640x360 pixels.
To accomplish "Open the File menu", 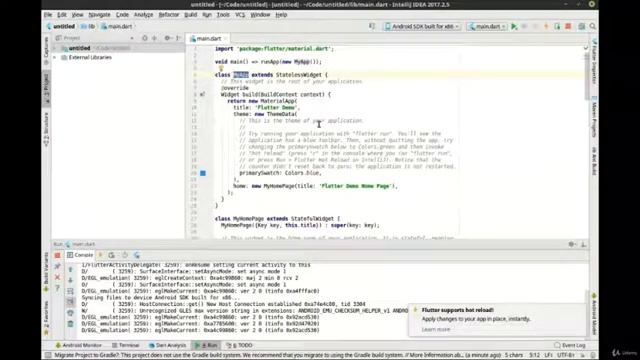I will [x=48, y=15].
